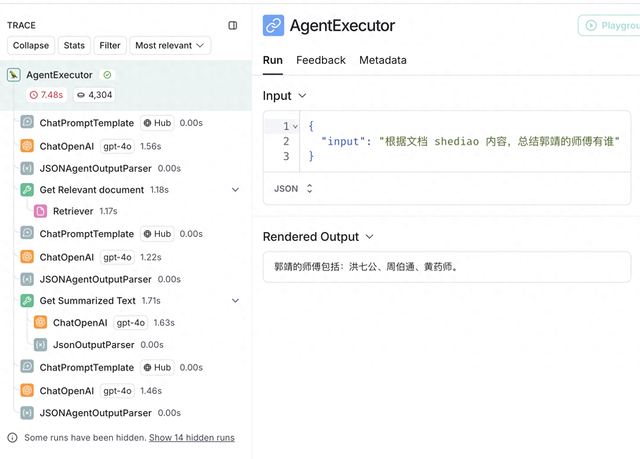Open the JSON format selector
This screenshot has height=459, width=640.
pyautogui.click(x=293, y=188)
